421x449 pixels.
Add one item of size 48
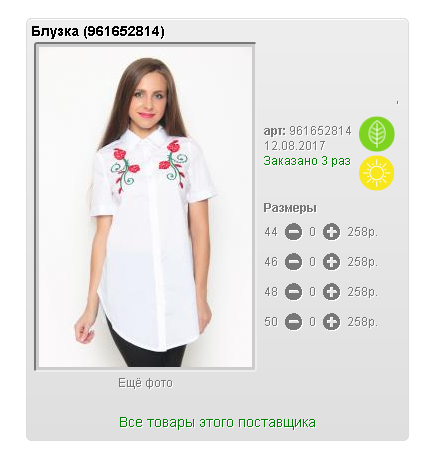click(x=331, y=292)
